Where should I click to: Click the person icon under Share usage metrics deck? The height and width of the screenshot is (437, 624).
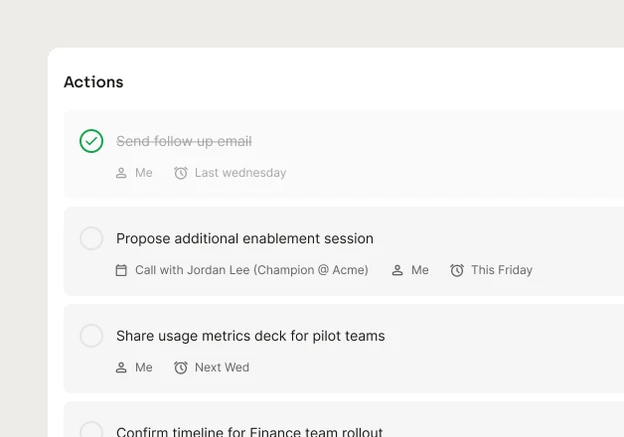click(x=121, y=367)
